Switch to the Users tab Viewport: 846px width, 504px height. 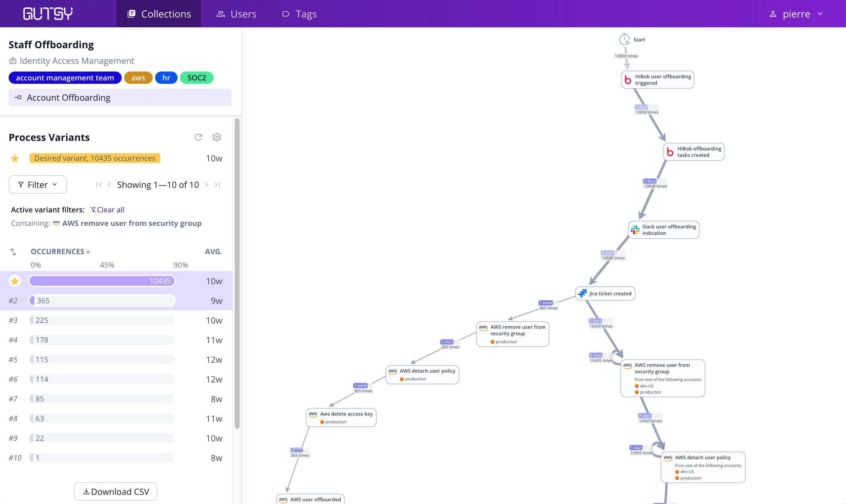(237, 14)
